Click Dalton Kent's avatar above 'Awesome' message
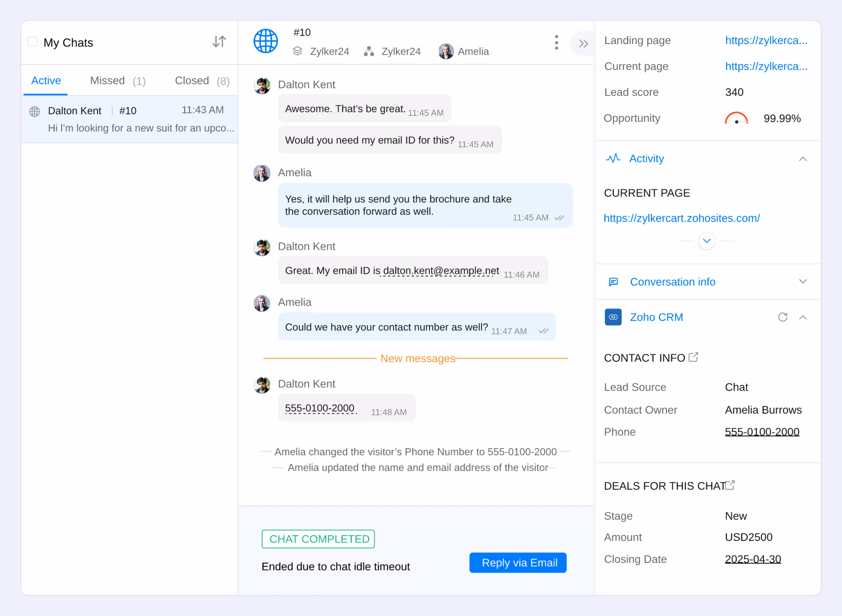This screenshot has width=842, height=616. click(262, 86)
